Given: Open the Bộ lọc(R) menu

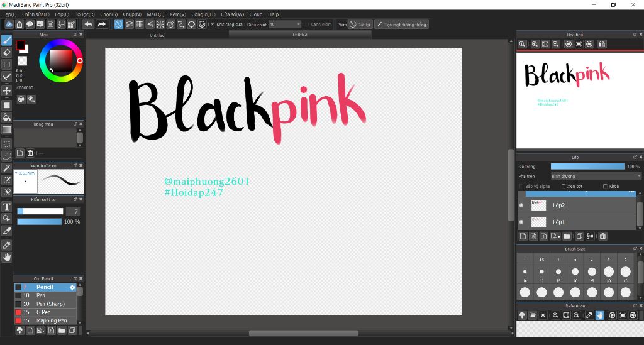Looking at the screenshot, I should pos(85,14).
